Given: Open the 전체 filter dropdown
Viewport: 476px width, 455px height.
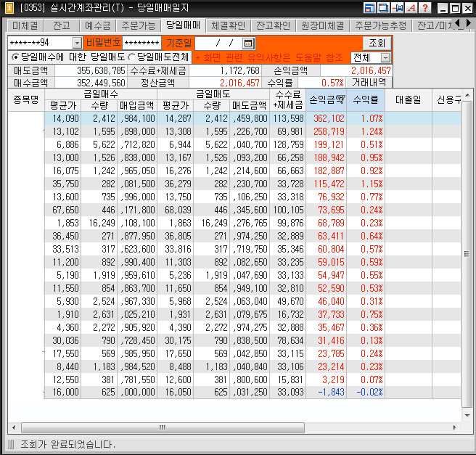Looking at the screenshot, I should tap(385, 57).
